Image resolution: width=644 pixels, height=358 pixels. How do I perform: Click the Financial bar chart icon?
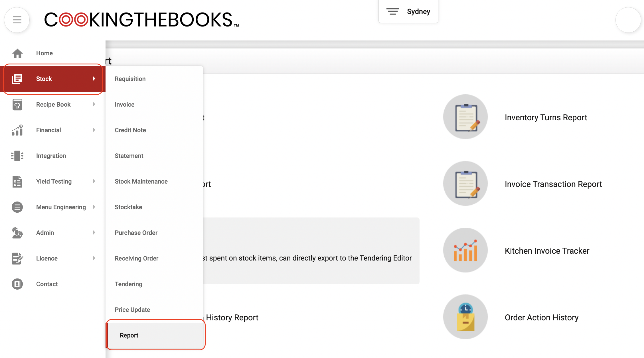[17, 130]
